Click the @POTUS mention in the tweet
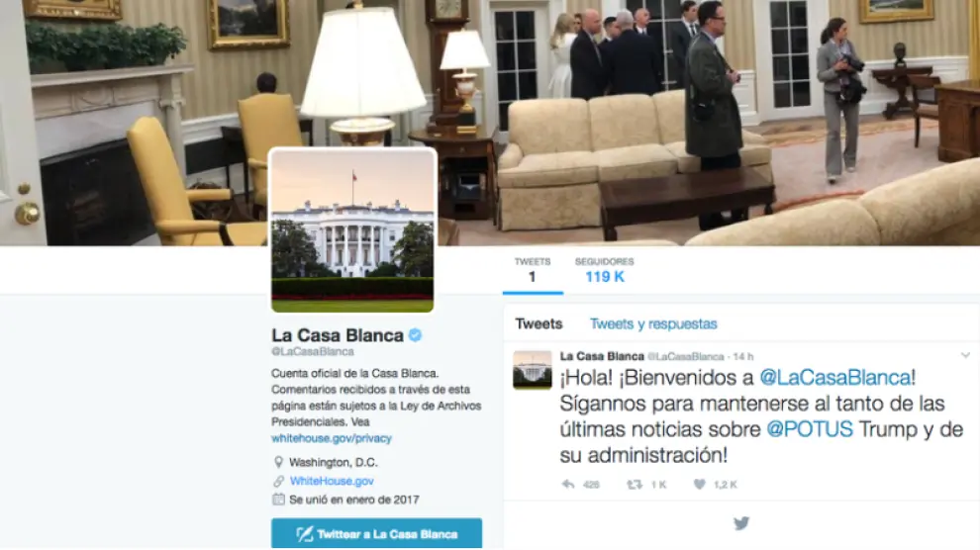Screen dimensions: 980x550 (x=810, y=429)
